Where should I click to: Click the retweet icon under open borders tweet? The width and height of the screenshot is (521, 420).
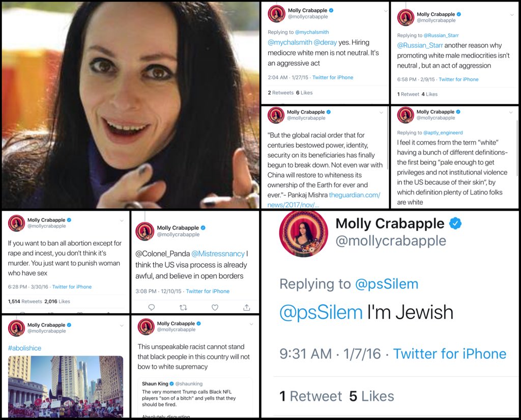click(x=183, y=307)
